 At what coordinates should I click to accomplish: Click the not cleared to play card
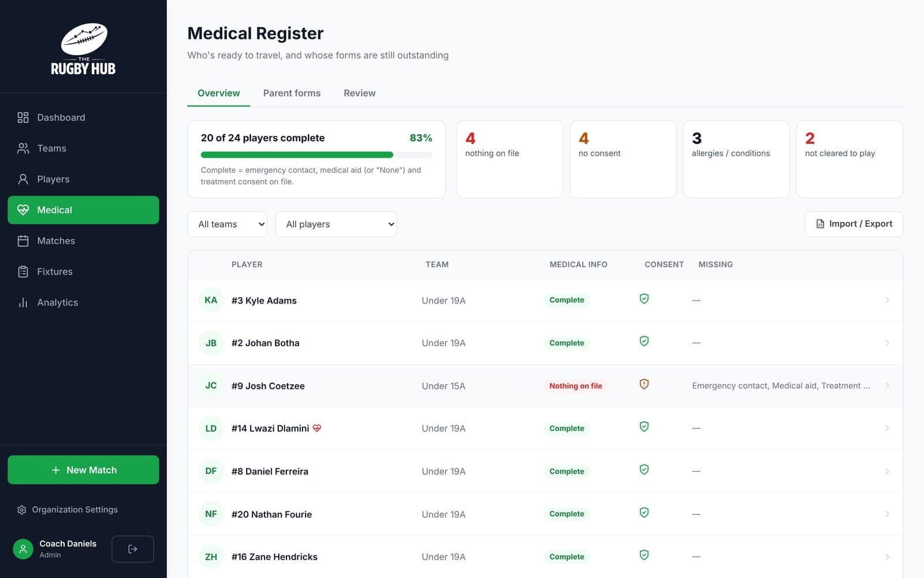[x=850, y=159]
